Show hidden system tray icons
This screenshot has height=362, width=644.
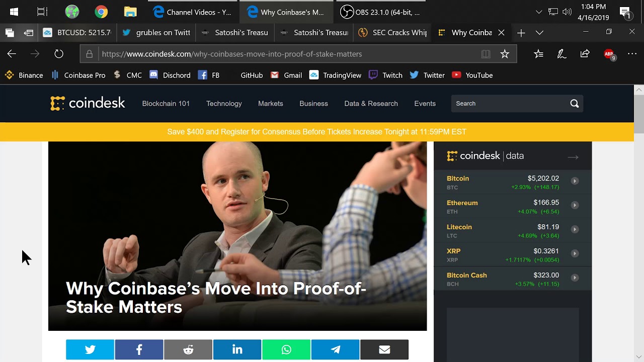pos(539,12)
